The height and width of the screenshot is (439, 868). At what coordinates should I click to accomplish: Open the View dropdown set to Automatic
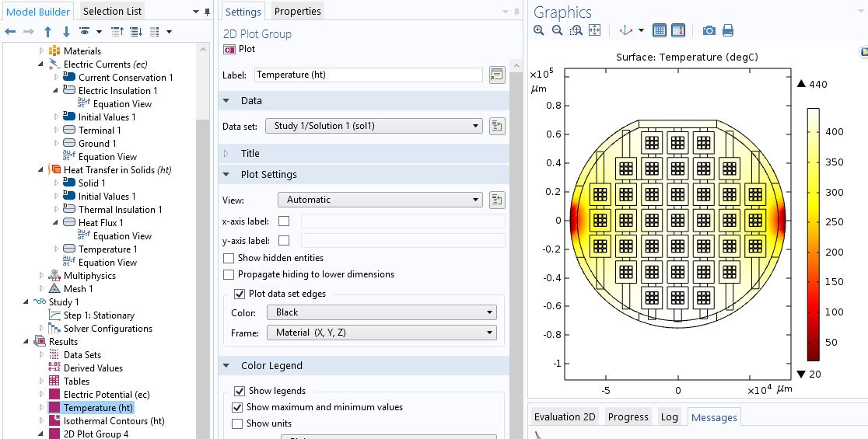[x=379, y=200]
